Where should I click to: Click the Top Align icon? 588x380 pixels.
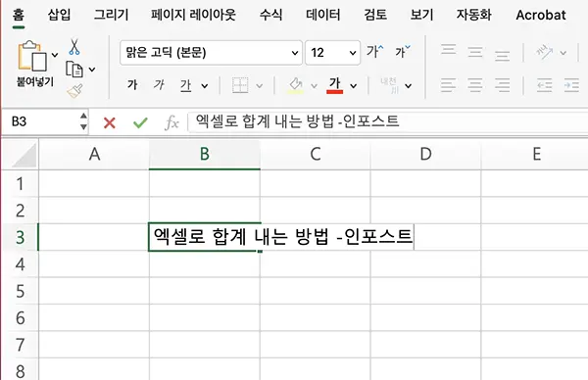click(449, 50)
